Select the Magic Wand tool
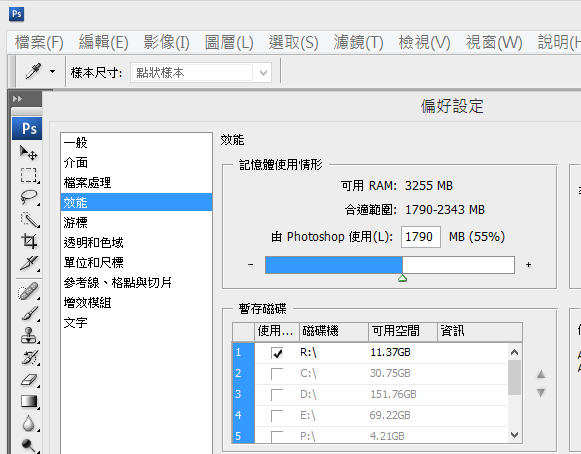Screen dimensions: 581x454 [x=29, y=219]
